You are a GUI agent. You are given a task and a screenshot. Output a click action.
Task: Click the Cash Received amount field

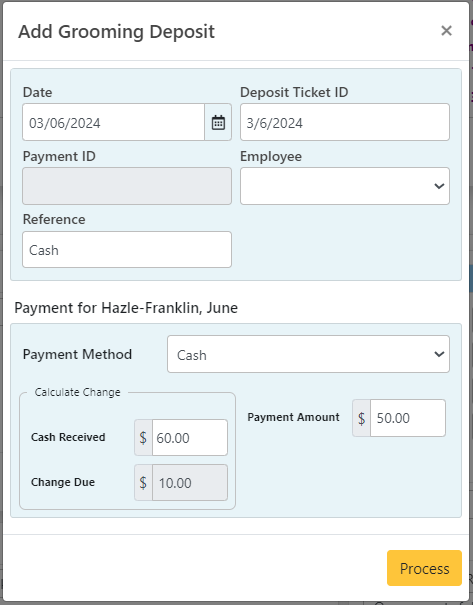click(x=190, y=438)
